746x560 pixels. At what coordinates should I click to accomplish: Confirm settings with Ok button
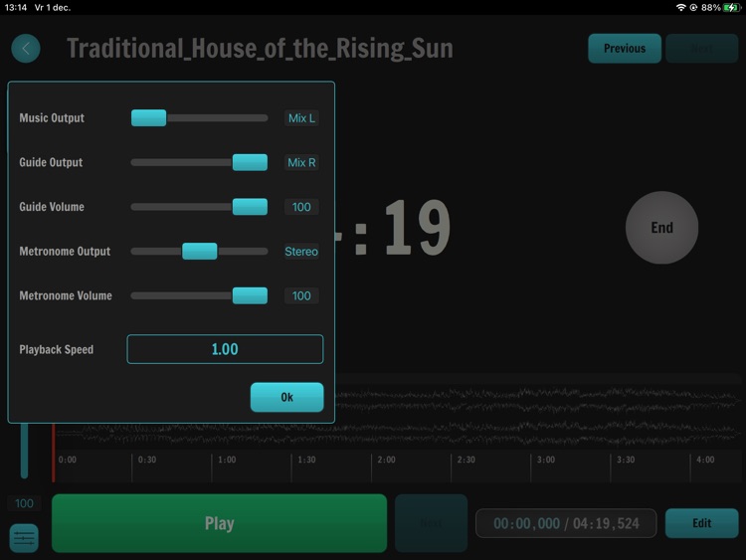[x=286, y=397]
